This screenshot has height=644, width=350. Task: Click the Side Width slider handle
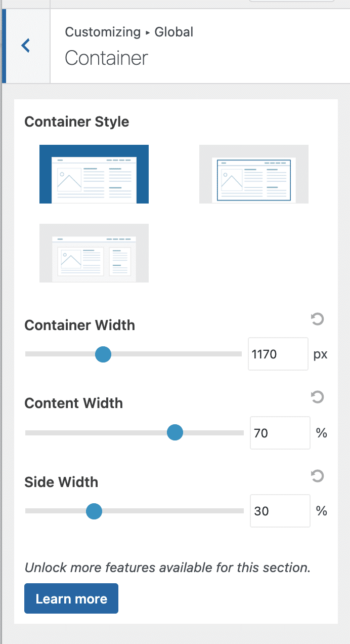coord(94,511)
